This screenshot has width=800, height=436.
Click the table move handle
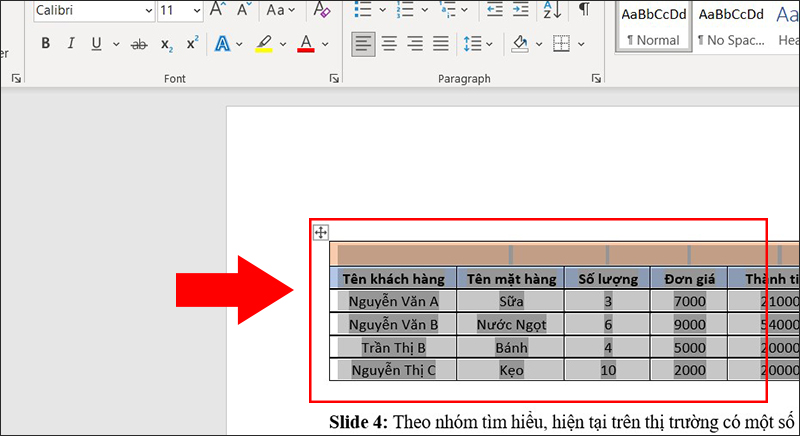(320, 232)
